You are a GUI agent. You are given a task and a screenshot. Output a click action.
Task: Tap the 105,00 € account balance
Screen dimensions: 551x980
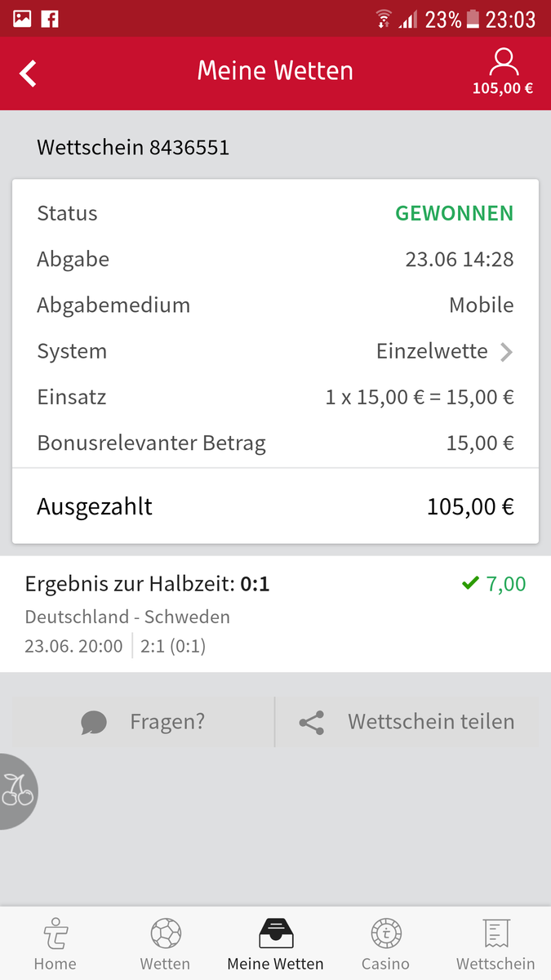[x=503, y=88]
